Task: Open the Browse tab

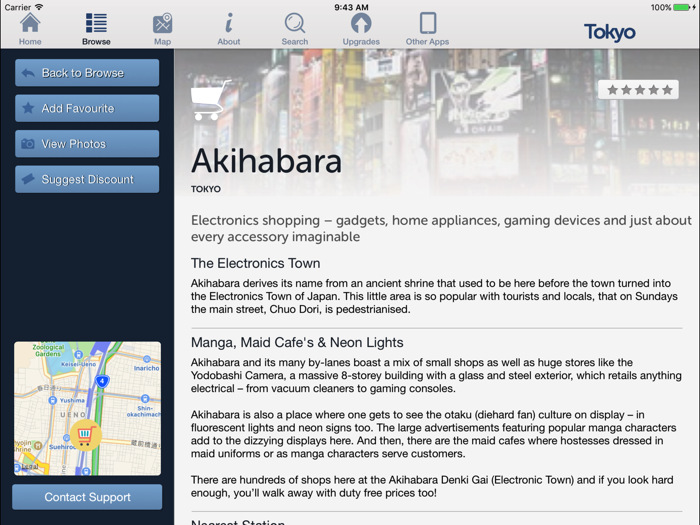Action: tap(96, 29)
